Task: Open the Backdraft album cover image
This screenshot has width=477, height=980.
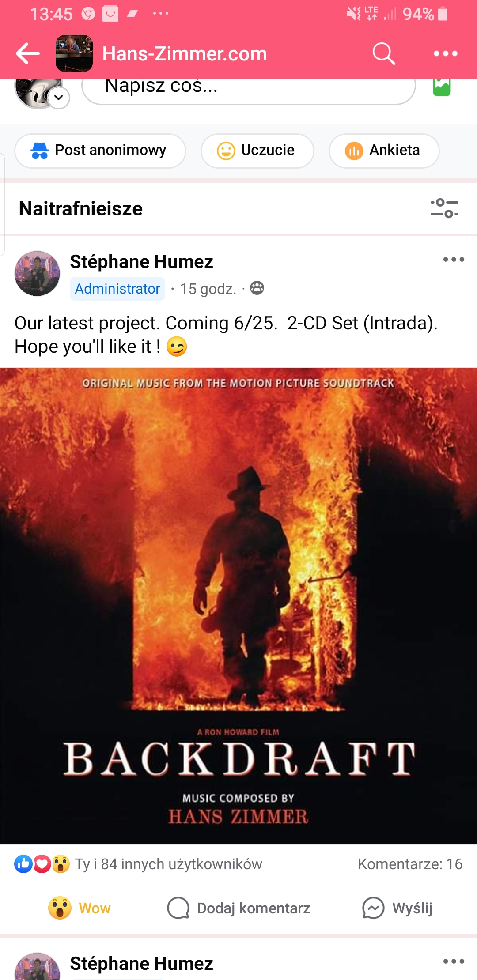Action: tap(238, 606)
